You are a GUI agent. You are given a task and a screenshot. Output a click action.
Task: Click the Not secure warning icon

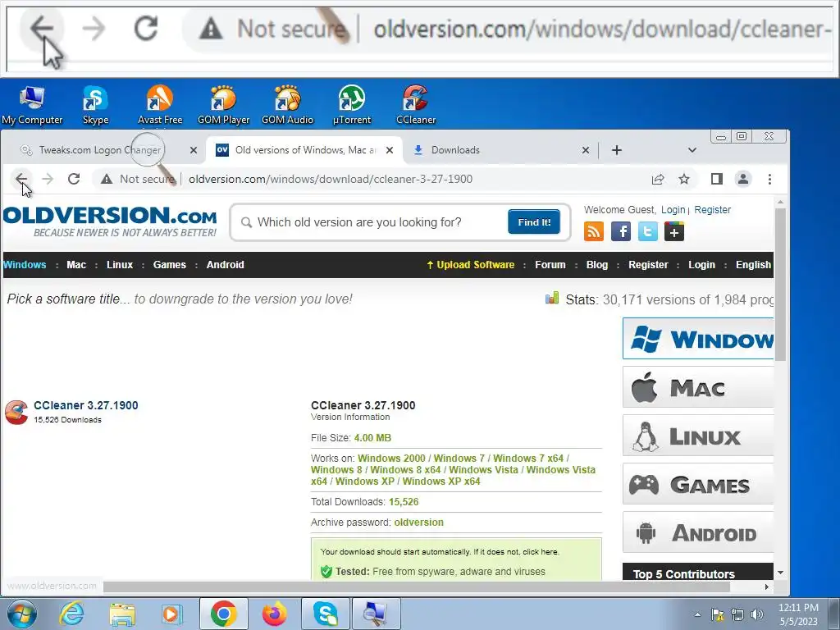point(107,179)
